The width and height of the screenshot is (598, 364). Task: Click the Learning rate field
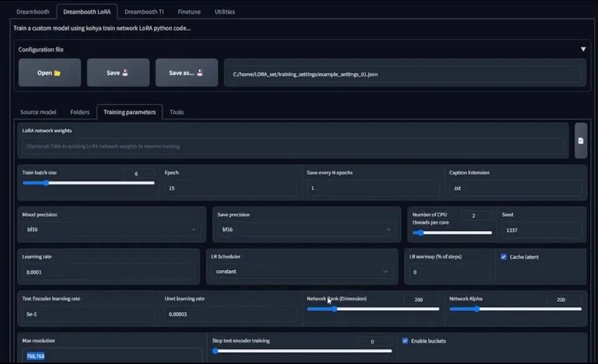[x=108, y=272]
